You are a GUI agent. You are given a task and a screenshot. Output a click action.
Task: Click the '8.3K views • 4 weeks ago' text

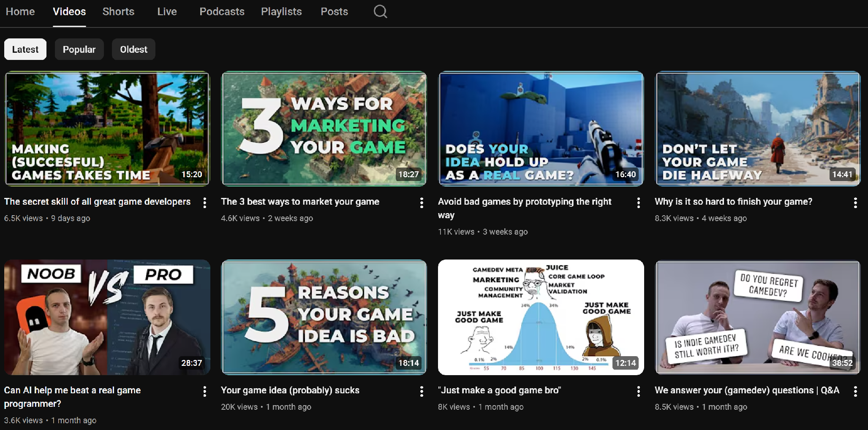(701, 218)
